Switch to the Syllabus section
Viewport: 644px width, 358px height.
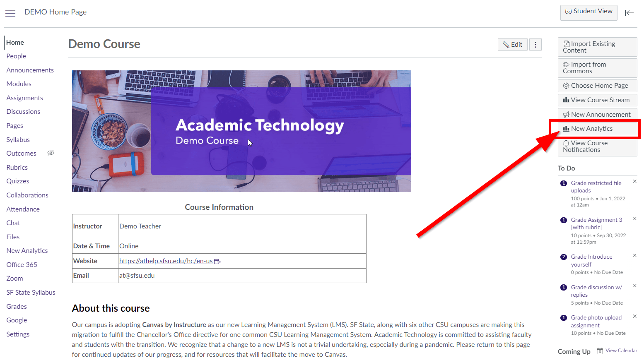pyautogui.click(x=18, y=139)
